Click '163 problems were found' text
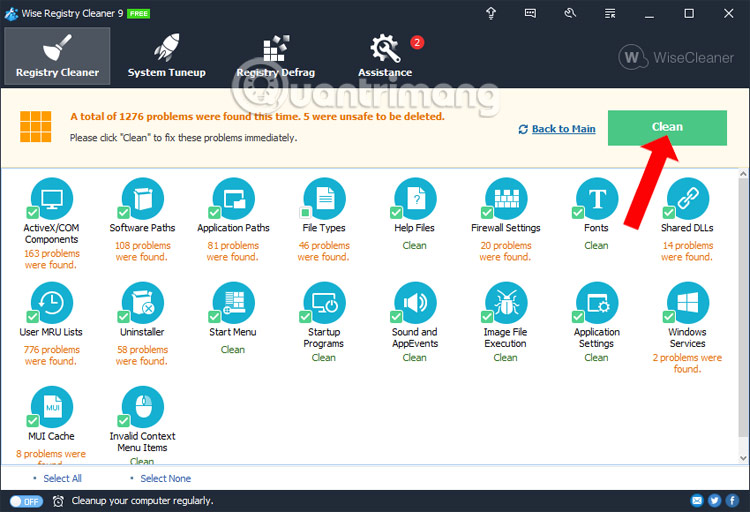This screenshot has width=750, height=512. pyautogui.click(x=52, y=259)
